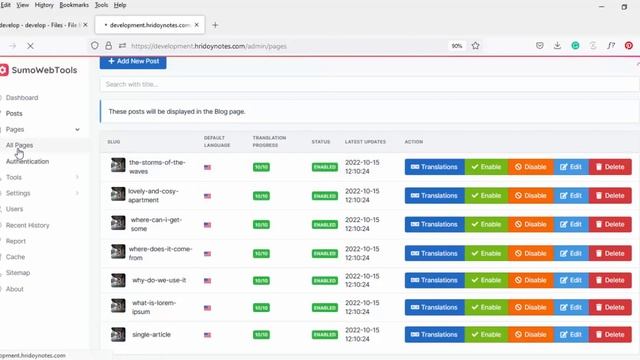Edit the single-article post

571,334
